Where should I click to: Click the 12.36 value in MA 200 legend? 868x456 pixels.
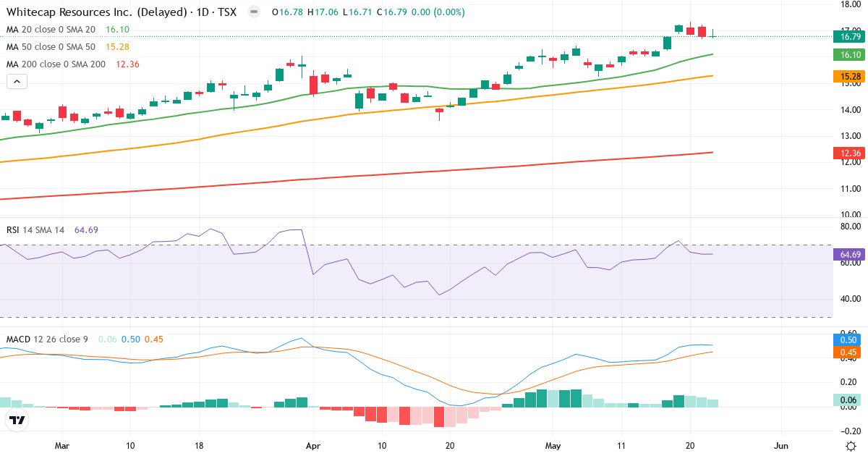click(x=128, y=64)
